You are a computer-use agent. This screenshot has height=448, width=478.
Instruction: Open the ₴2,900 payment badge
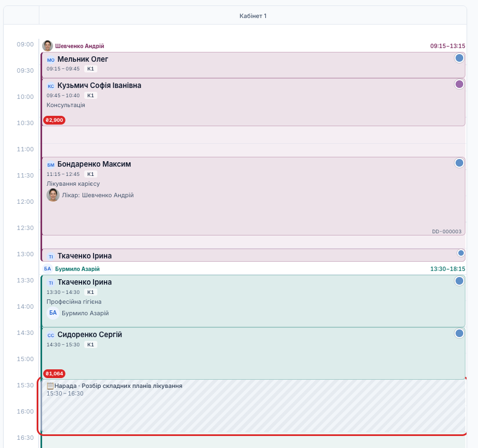pyautogui.click(x=54, y=120)
